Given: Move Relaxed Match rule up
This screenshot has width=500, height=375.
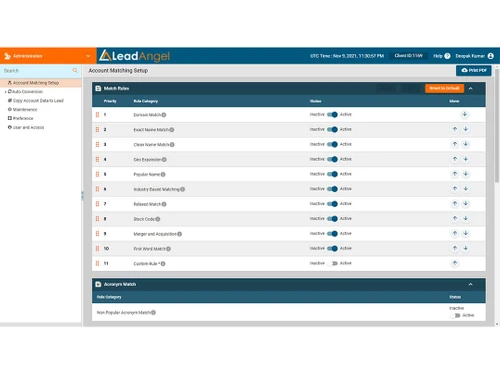Looking at the screenshot, I should click(455, 203).
